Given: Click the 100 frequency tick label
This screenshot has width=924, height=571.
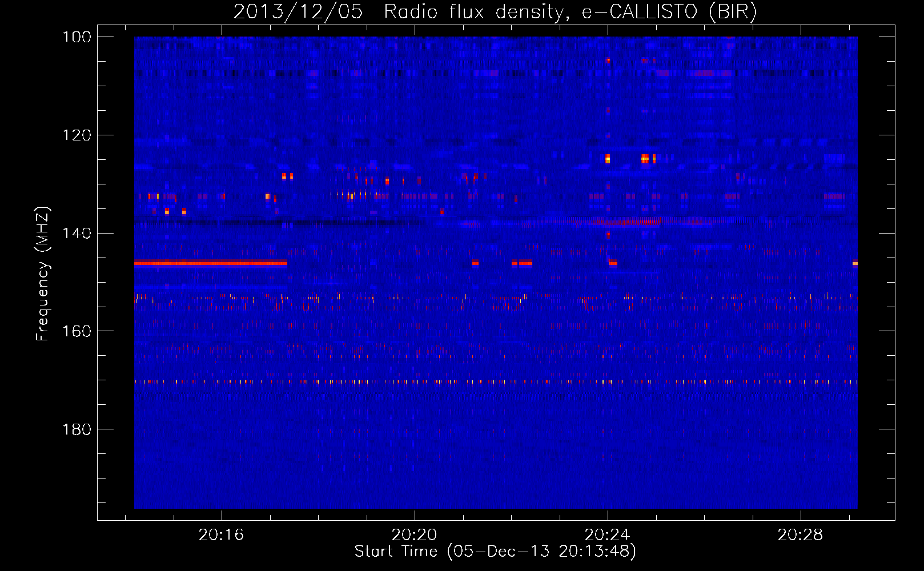Looking at the screenshot, I should (77, 37).
